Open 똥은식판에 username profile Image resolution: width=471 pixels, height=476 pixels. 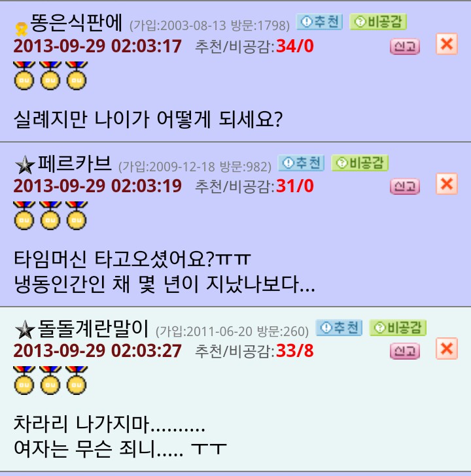[x=77, y=23]
